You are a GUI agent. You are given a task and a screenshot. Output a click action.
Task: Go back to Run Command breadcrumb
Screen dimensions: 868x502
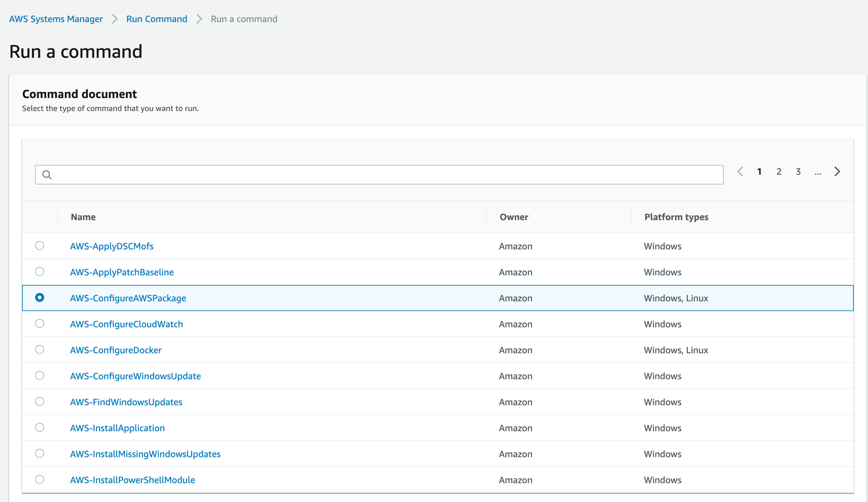(157, 19)
